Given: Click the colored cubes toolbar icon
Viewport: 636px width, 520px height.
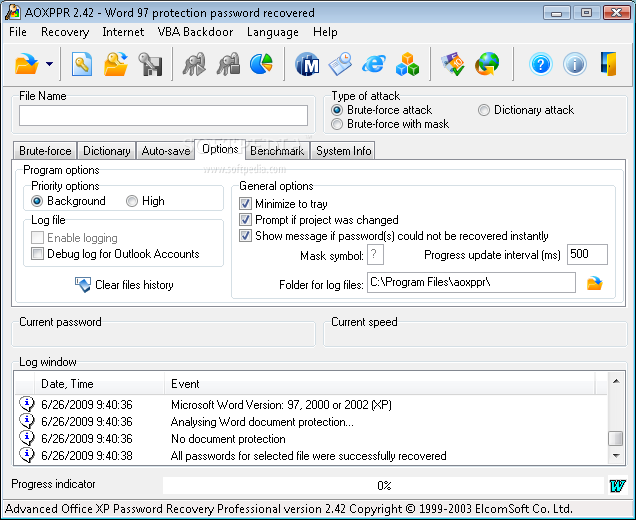Looking at the screenshot, I should [407, 64].
